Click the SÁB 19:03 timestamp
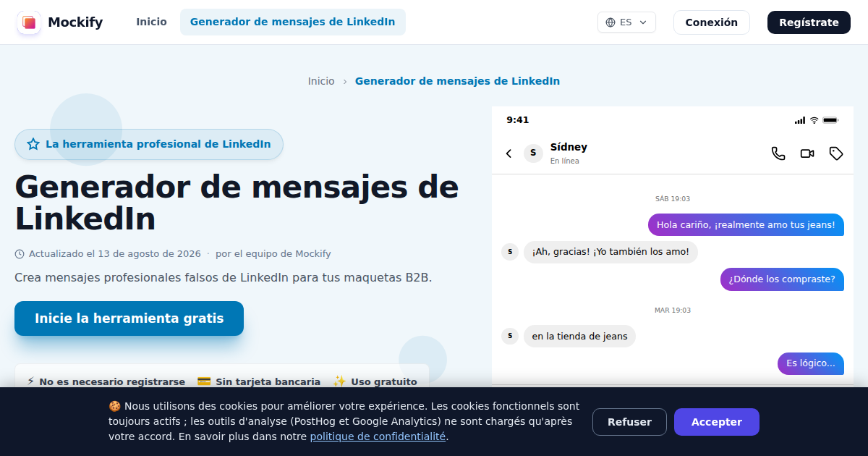868x456 pixels. (673, 199)
